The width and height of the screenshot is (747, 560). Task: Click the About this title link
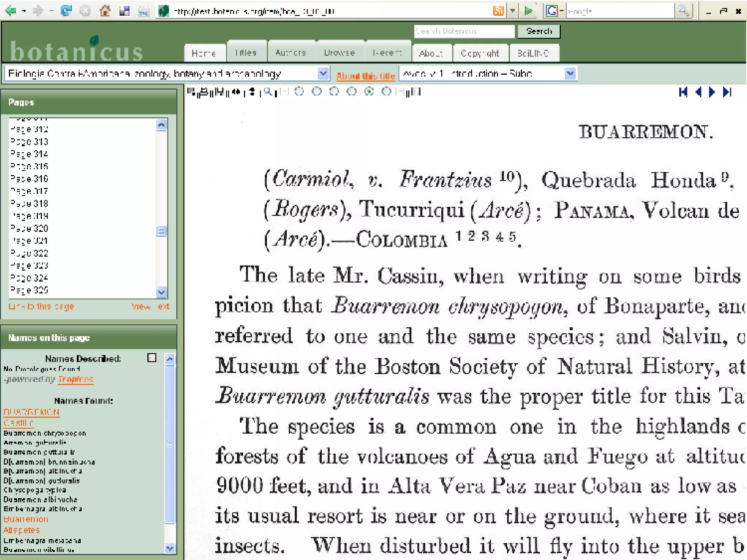click(x=365, y=76)
